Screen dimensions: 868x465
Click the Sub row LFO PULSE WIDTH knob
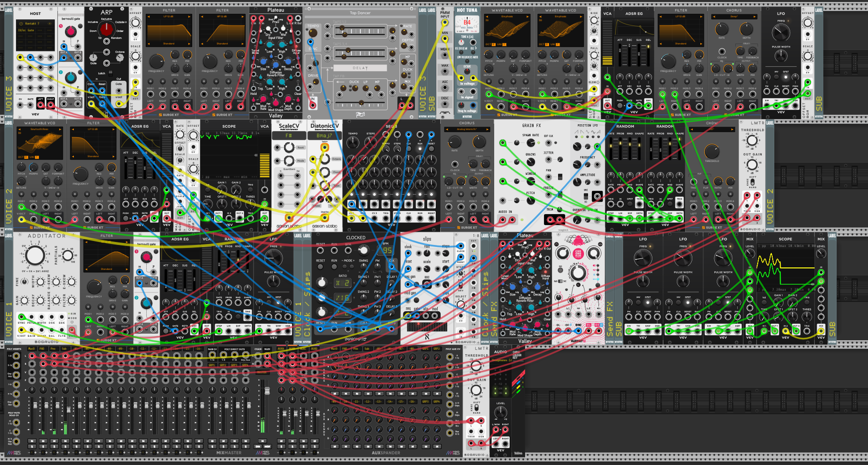coord(781,56)
